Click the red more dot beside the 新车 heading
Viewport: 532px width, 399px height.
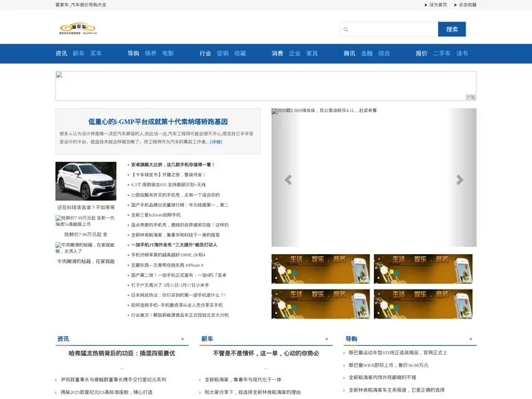(x=327, y=339)
